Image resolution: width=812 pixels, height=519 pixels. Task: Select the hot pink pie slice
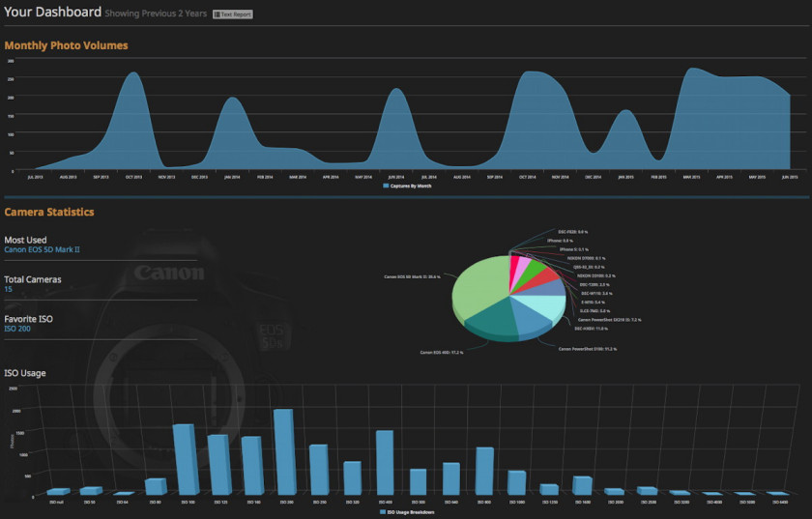[x=513, y=265]
